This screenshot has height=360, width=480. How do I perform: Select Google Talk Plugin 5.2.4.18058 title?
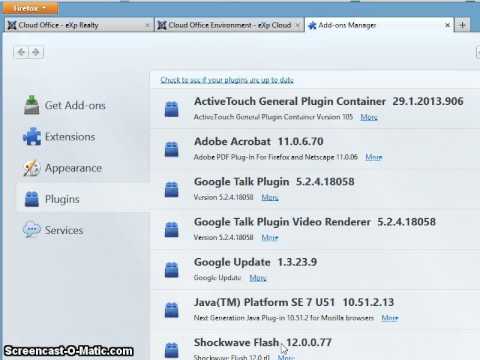(274, 182)
